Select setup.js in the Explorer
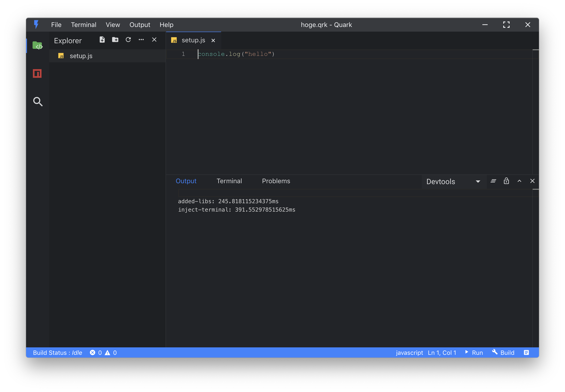This screenshot has height=392, width=565. click(81, 56)
